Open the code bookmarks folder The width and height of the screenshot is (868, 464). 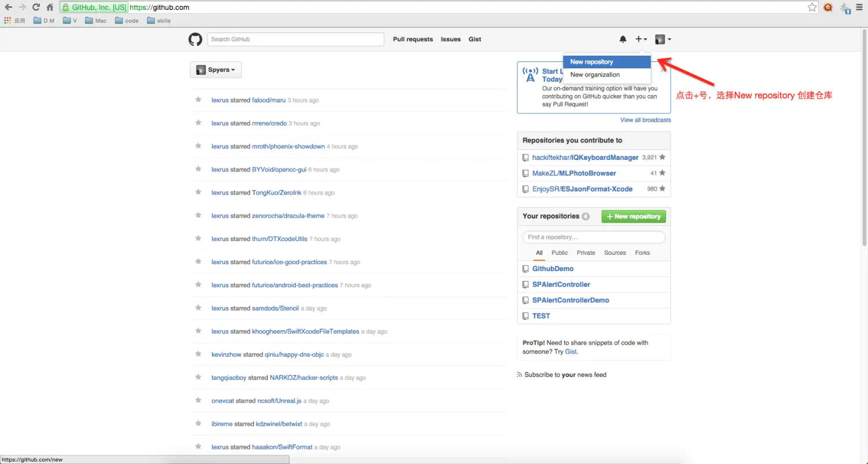click(x=127, y=21)
